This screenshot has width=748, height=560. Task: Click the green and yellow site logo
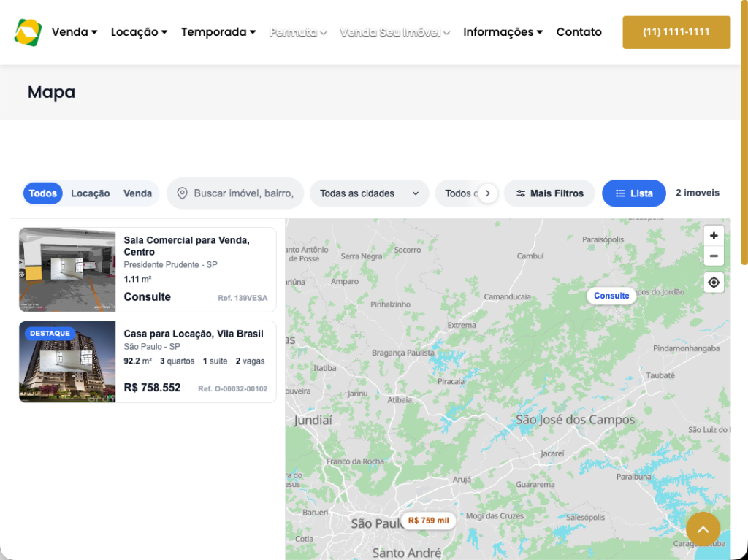coord(28,32)
